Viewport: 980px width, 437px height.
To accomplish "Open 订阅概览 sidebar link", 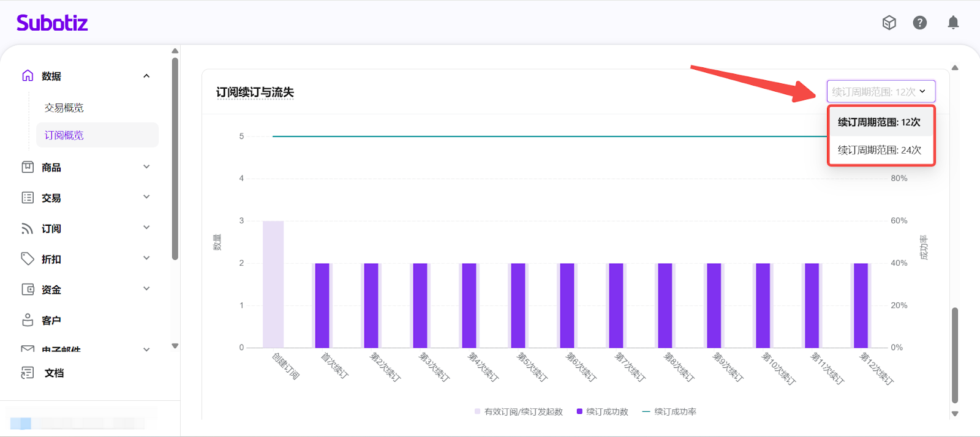I will pyautogui.click(x=64, y=135).
